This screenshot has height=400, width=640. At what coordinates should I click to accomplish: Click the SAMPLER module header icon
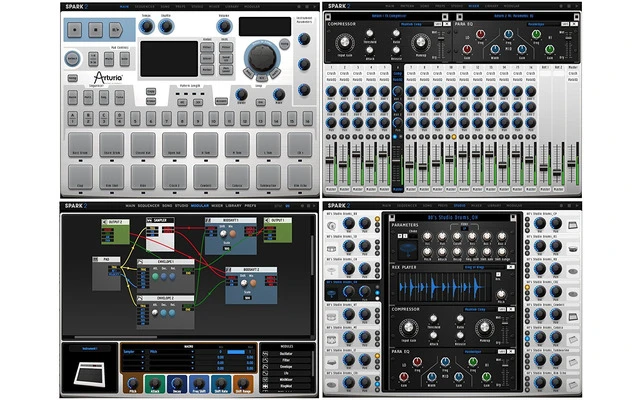[x=149, y=220]
